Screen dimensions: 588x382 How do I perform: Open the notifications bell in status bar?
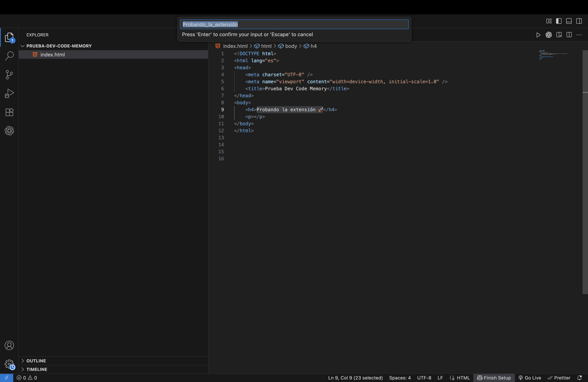point(579,378)
